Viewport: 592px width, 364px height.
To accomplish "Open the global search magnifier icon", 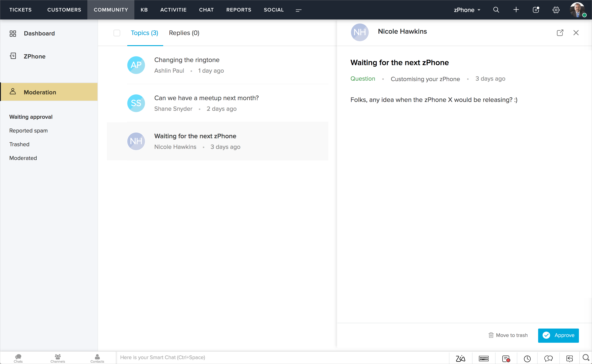I will point(496,10).
